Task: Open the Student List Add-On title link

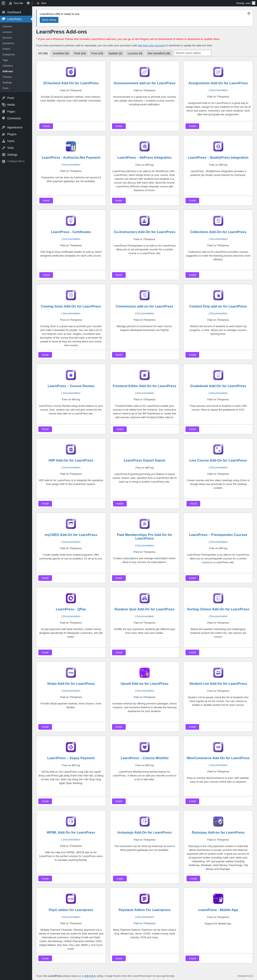Action: (x=218, y=683)
